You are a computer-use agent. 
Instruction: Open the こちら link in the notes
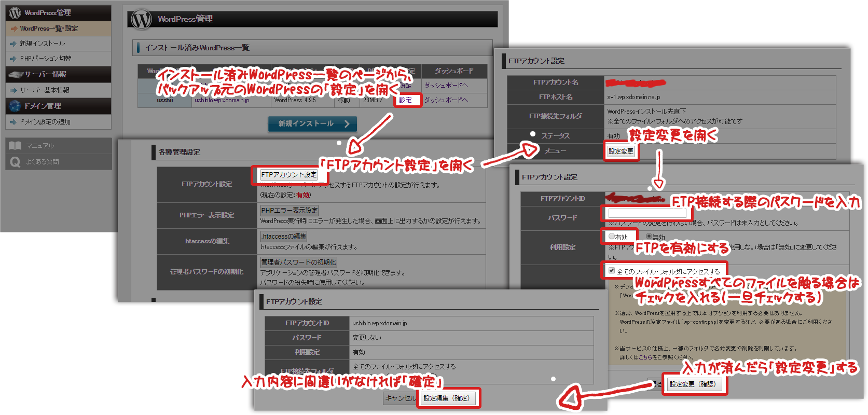(645, 357)
